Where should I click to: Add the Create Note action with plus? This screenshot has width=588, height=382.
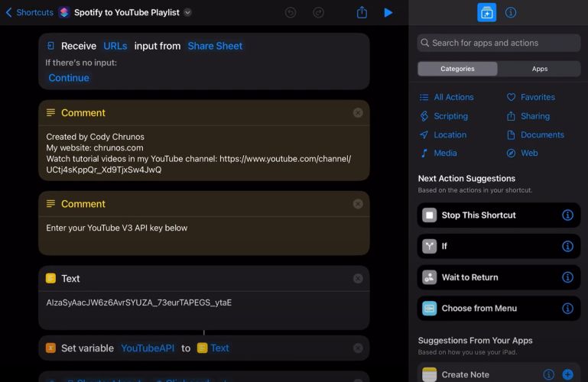(567, 374)
